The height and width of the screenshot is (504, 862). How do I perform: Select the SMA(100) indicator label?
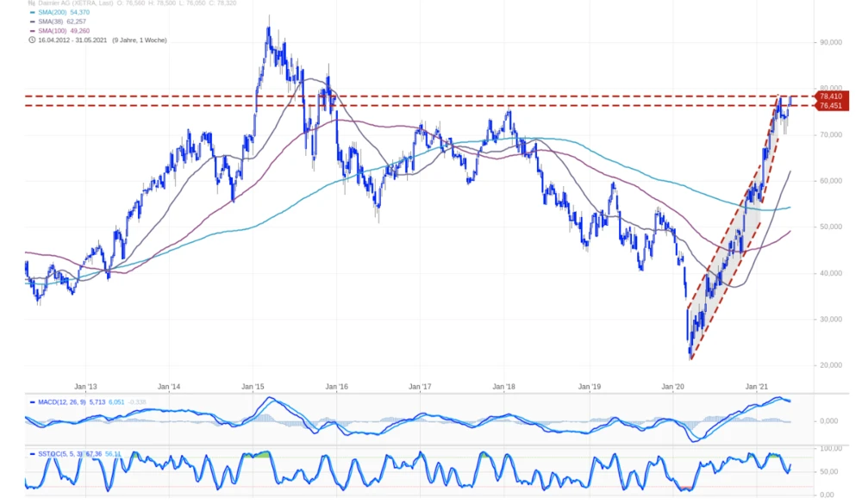click(x=51, y=31)
